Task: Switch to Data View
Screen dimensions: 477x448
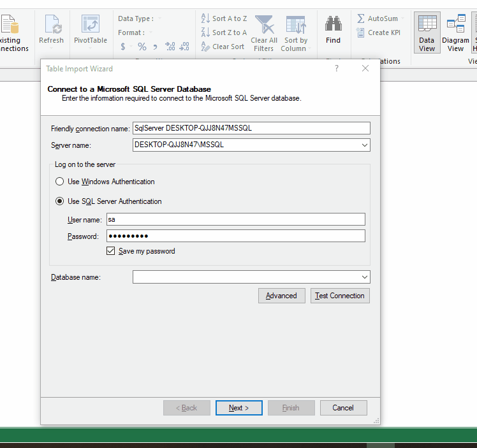Action: coord(427,33)
